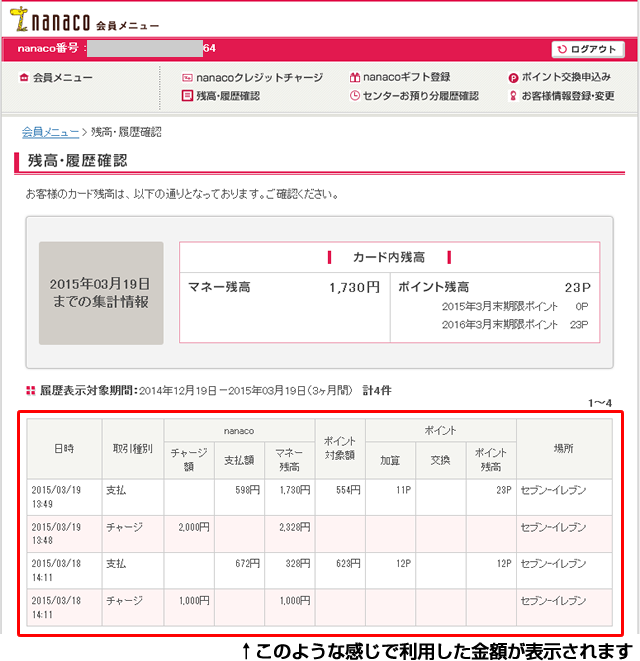Click the credit card icon for クレジットチャージ
Viewport: 640px width, 661px height.
pyautogui.click(x=187, y=78)
